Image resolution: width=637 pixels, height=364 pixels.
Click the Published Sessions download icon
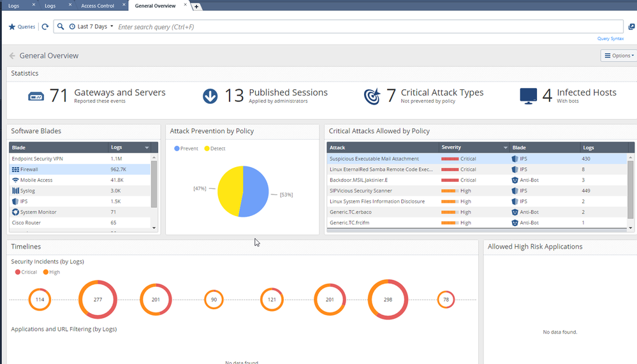coord(210,96)
